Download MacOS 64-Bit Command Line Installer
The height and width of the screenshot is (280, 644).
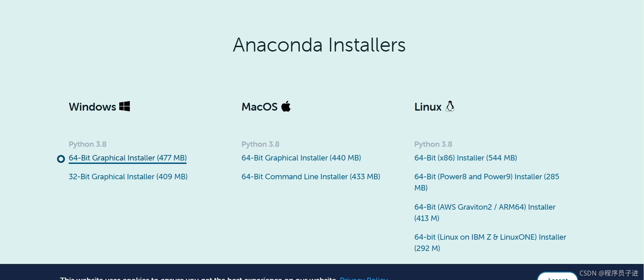311,177
